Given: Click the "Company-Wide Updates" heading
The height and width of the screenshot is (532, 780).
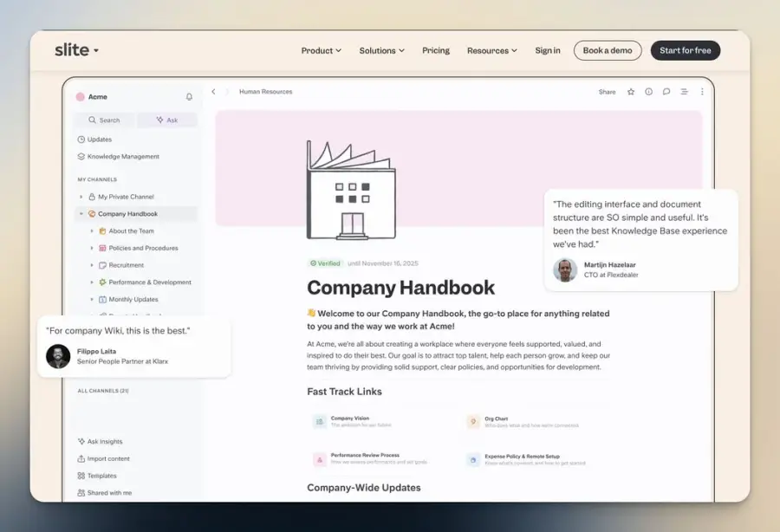Looking at the screenshot, I should pyautogui.click(x=364, y=488).
